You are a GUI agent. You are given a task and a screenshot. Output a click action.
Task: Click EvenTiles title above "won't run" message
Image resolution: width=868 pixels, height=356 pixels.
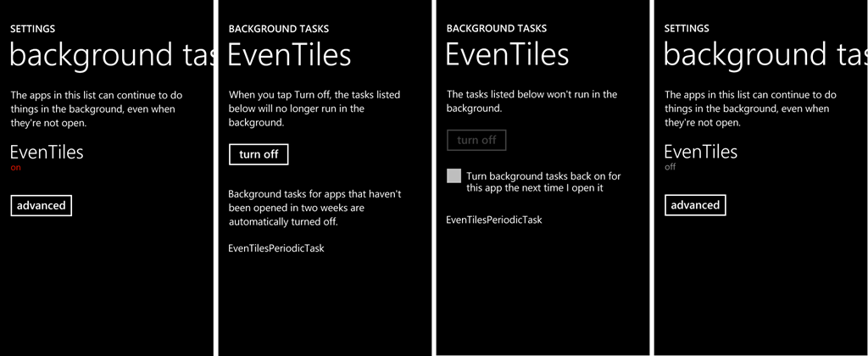[507, 54]
